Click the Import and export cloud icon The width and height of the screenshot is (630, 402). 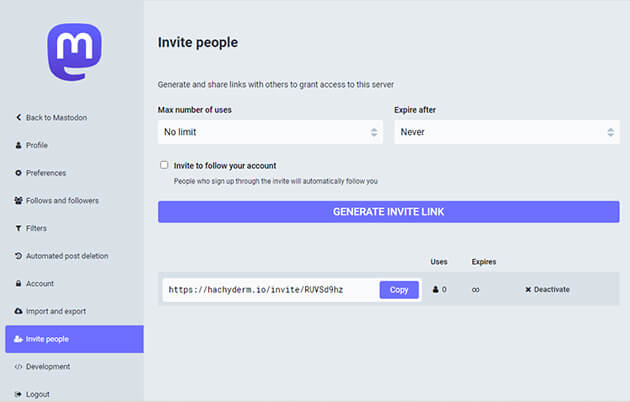click(x=19, y=311)
